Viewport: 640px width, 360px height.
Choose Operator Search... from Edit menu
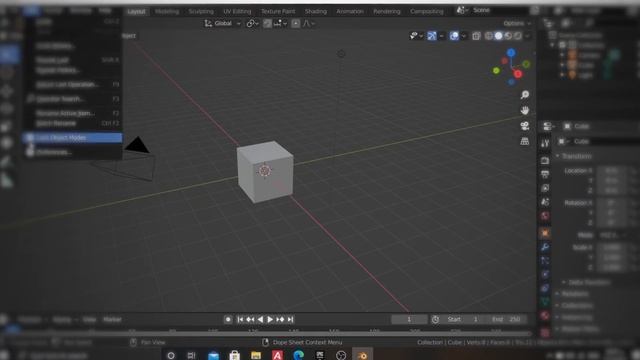pos(73,99)
